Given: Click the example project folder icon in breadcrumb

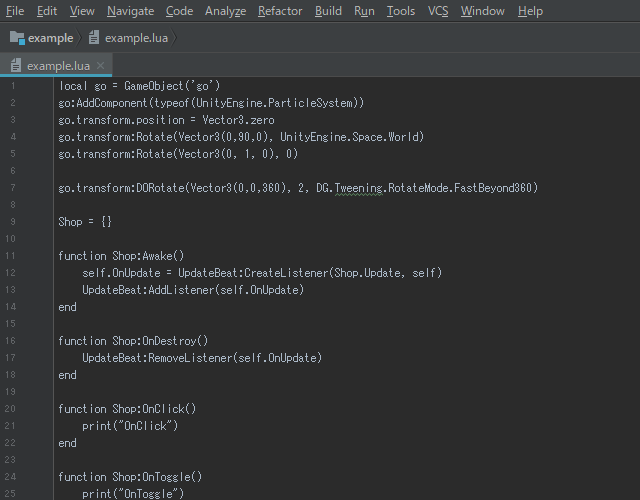Looking at the screenshot, I should pyautogui.click(x=17, y=38).
